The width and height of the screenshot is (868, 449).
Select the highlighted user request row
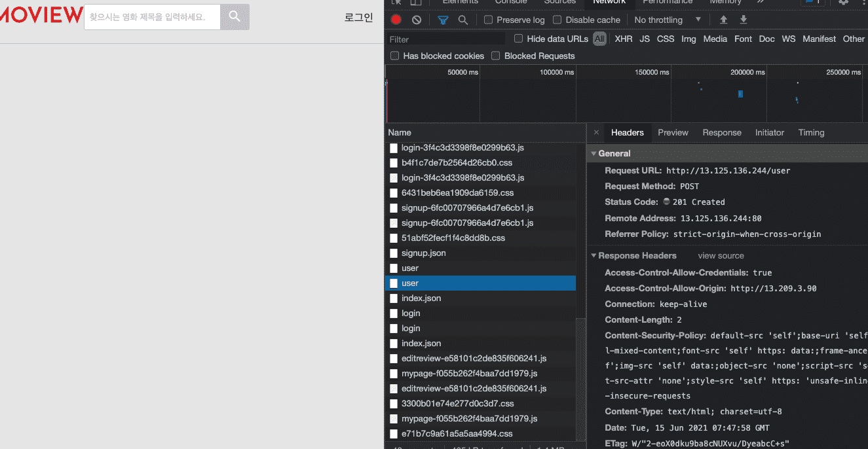click(480, 283)
